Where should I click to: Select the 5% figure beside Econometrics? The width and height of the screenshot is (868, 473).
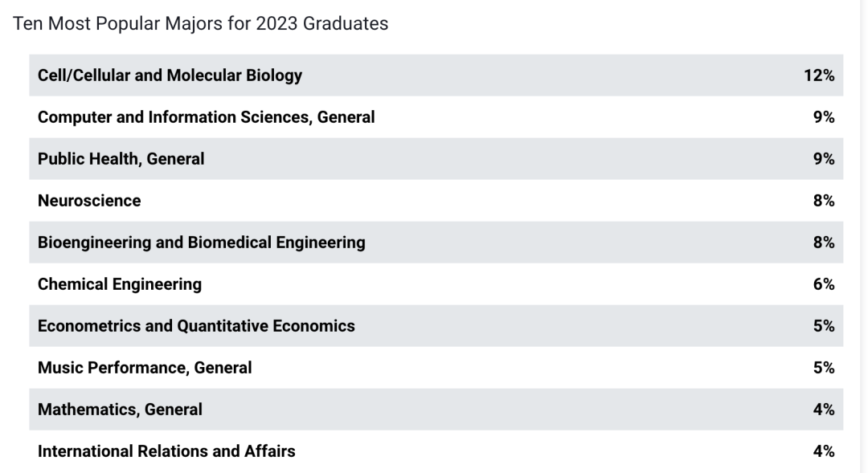tap(824, 326)
